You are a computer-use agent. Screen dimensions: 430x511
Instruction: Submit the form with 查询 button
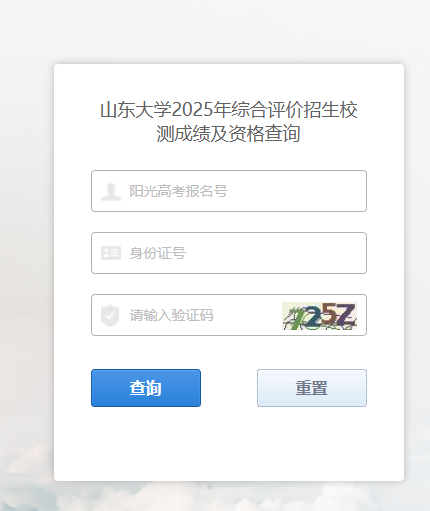coord(146,388)
